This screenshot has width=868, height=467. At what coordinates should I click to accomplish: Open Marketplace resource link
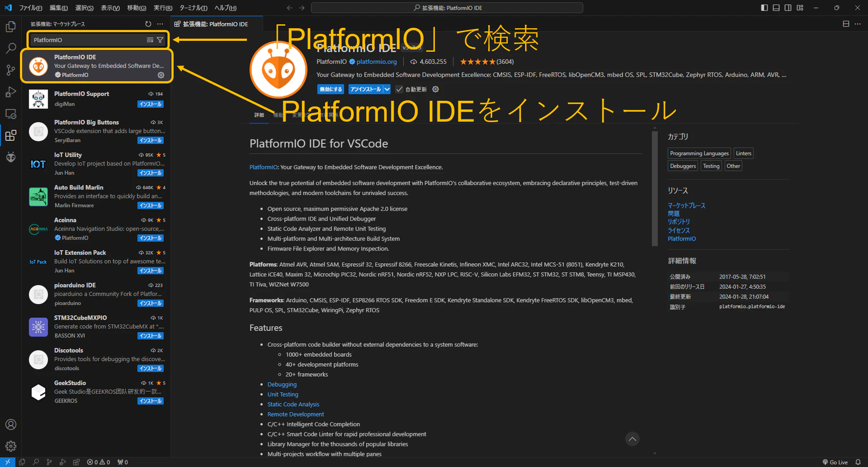687,205
